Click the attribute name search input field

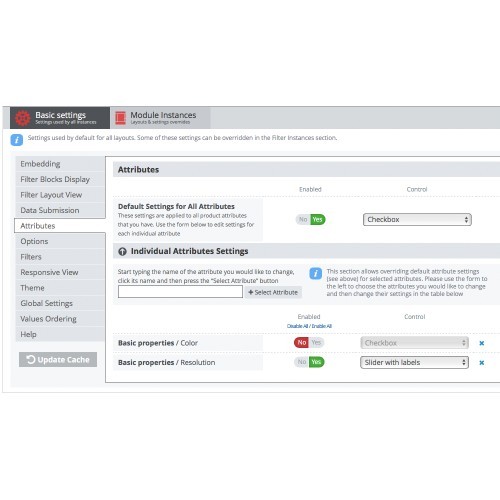click(x=180, y=292)
